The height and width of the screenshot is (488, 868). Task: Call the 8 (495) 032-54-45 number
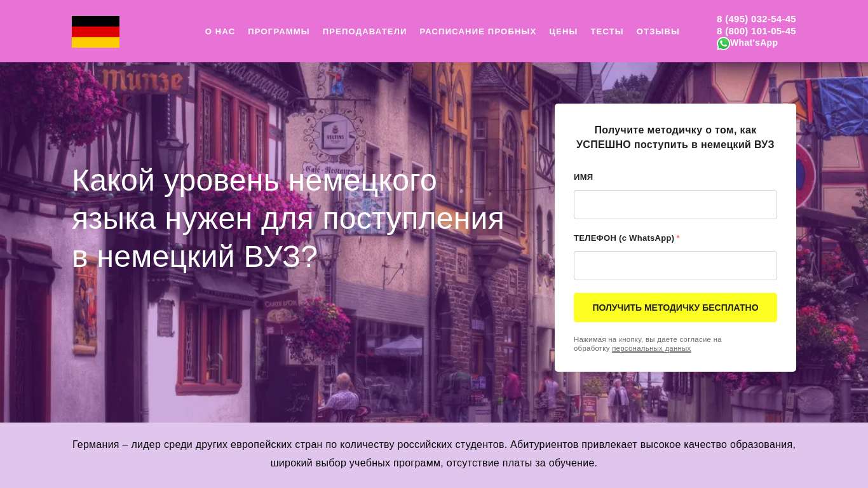pyautogui.click(x=756, y=19)
